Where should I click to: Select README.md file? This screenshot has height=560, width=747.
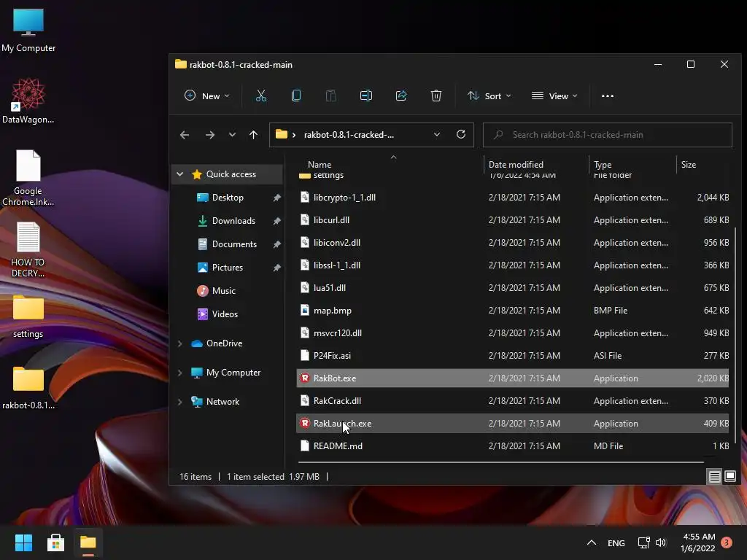(x=513, y=446)
